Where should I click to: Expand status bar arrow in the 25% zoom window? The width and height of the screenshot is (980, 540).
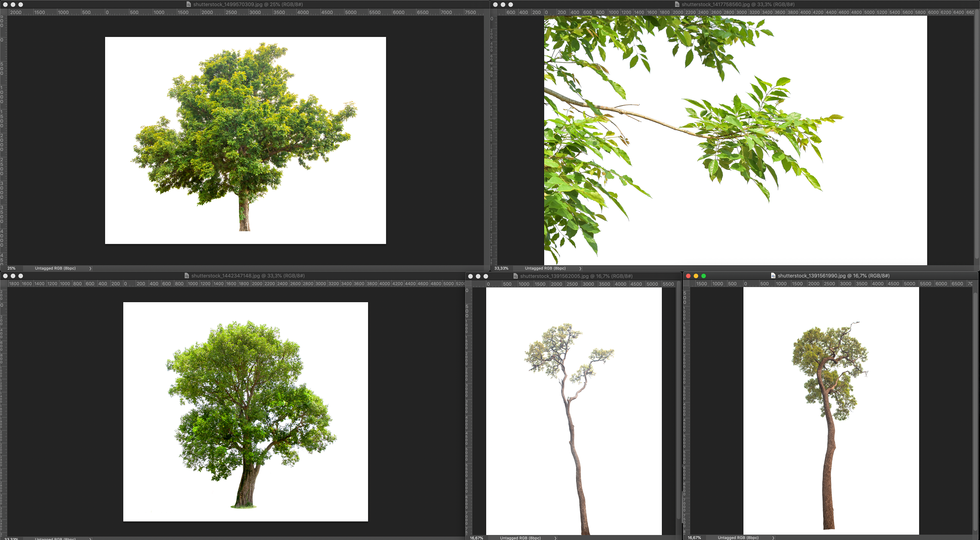click(90, 269)
